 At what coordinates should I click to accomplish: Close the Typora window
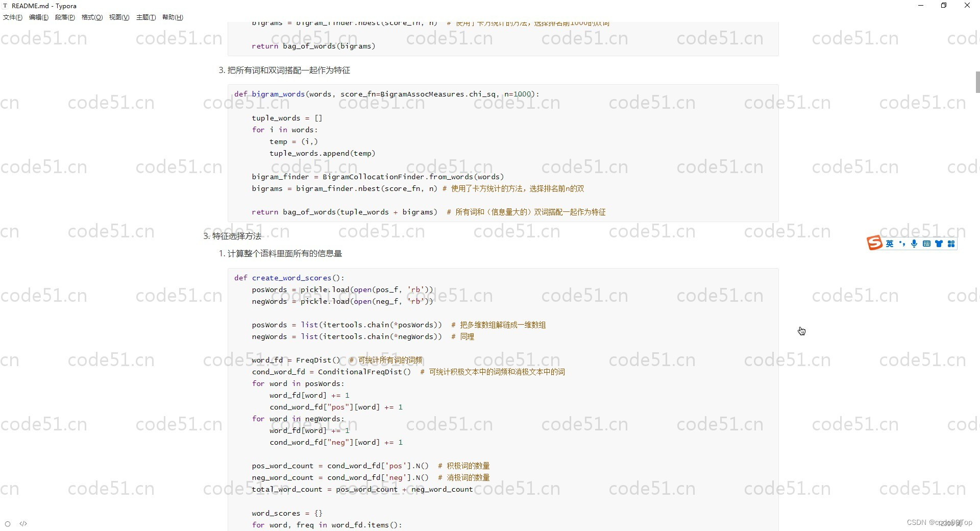(x=967, y=6)
